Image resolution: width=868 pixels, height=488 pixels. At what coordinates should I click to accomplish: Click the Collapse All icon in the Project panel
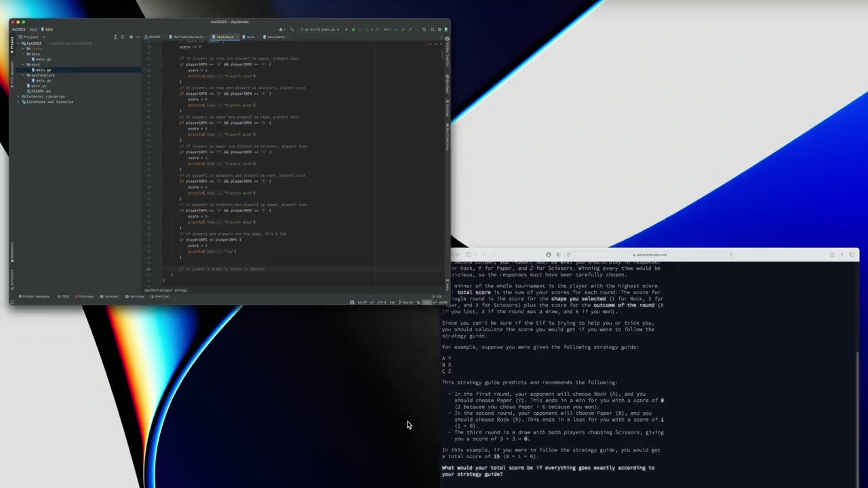pyautogui.click(x=123, y=37)
